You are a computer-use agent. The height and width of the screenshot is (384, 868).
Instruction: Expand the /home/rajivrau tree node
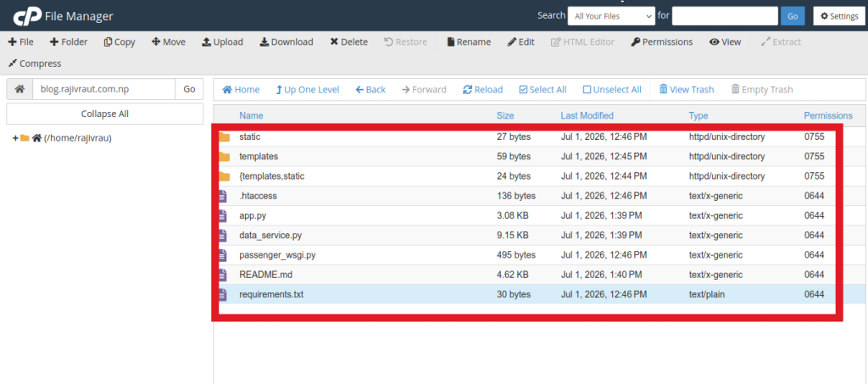(x=15, y=138)
